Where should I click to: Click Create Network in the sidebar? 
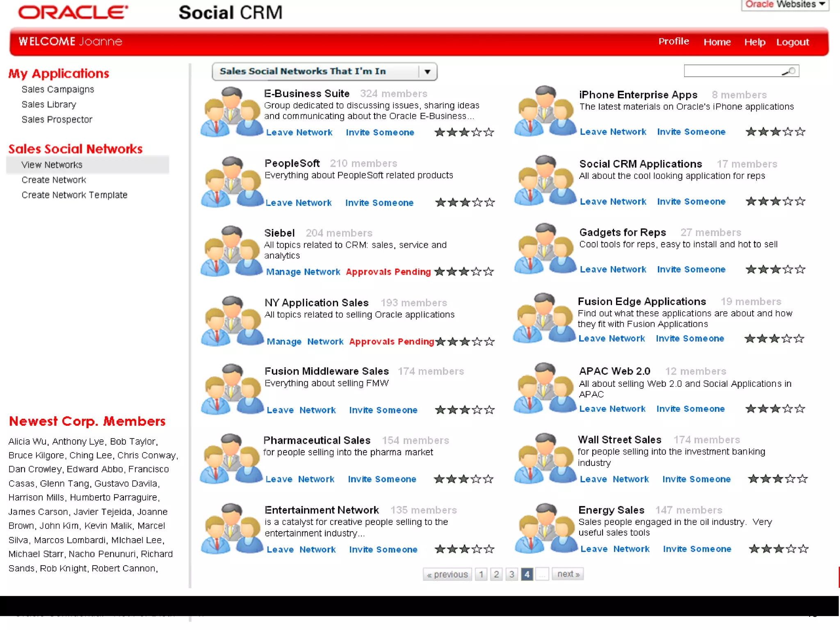pos(54,180)
